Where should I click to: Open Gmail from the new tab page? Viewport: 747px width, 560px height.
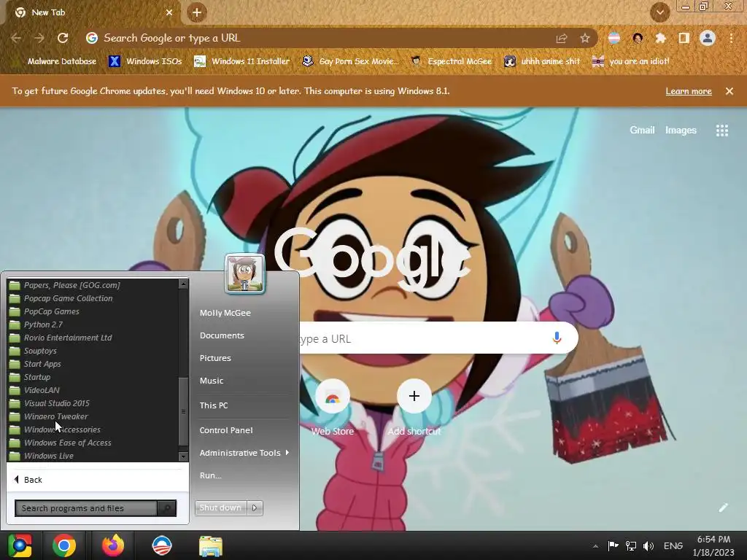click(x=642, y=130)
